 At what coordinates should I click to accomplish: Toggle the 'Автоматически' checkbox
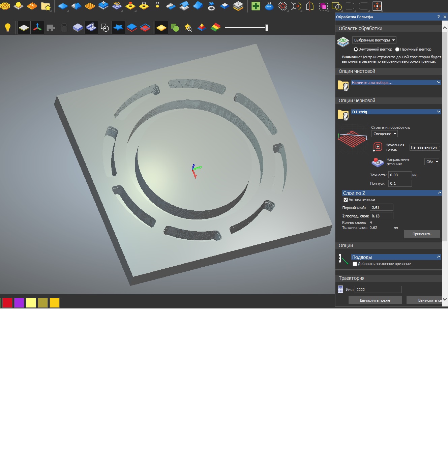pyautogui.click(x=346, y=200)
